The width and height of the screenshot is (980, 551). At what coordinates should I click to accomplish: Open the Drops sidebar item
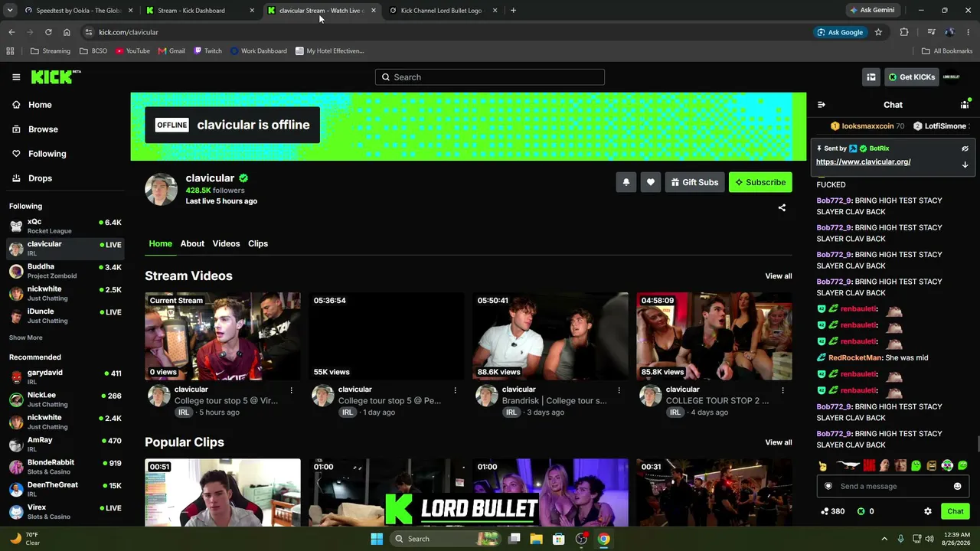click(40, 178)
